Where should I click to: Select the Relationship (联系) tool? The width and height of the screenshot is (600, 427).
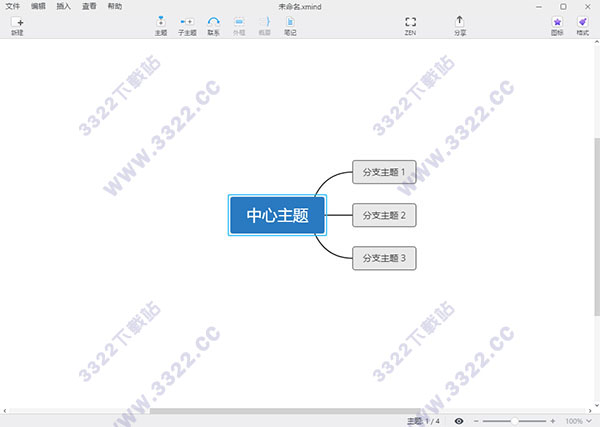pos(214,26)
